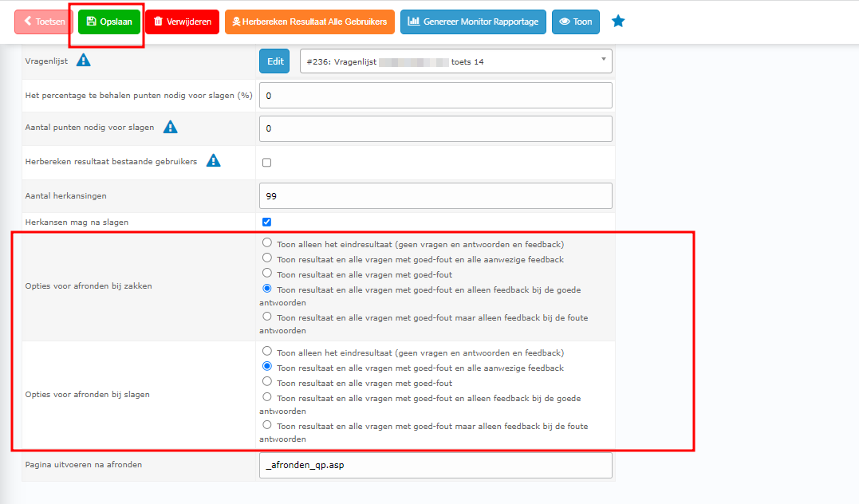Click the Pagina uitvoeren na afronden field
859x504 pixels.
click(x=435, y=465)
